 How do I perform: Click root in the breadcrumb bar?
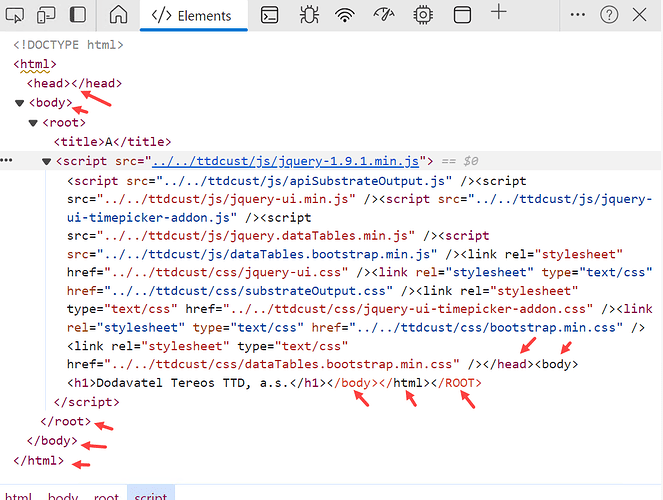(106, 495)
